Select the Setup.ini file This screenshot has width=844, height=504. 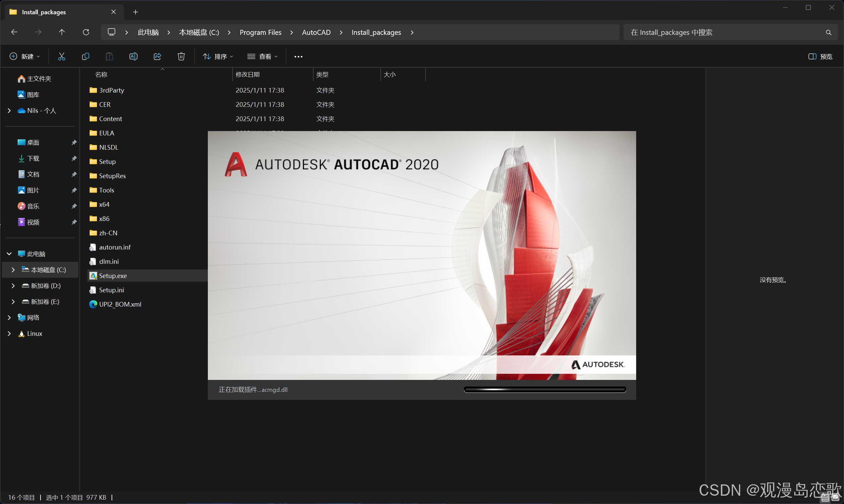[x=112, y=290]
